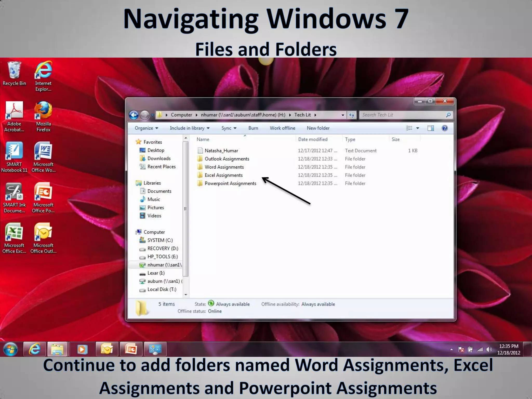The width and height of the screenshot is (532, 399).
Task: Click the Work offline toolbar button
Action: pyautogui.click(x=282, y=128)
